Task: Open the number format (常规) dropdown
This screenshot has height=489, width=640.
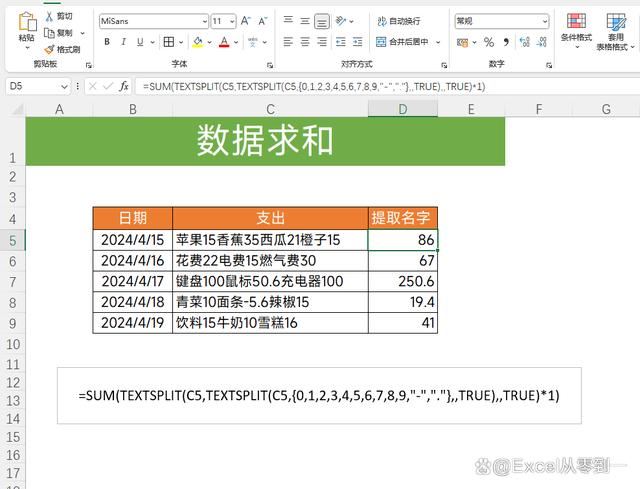Action: [545, 21]
